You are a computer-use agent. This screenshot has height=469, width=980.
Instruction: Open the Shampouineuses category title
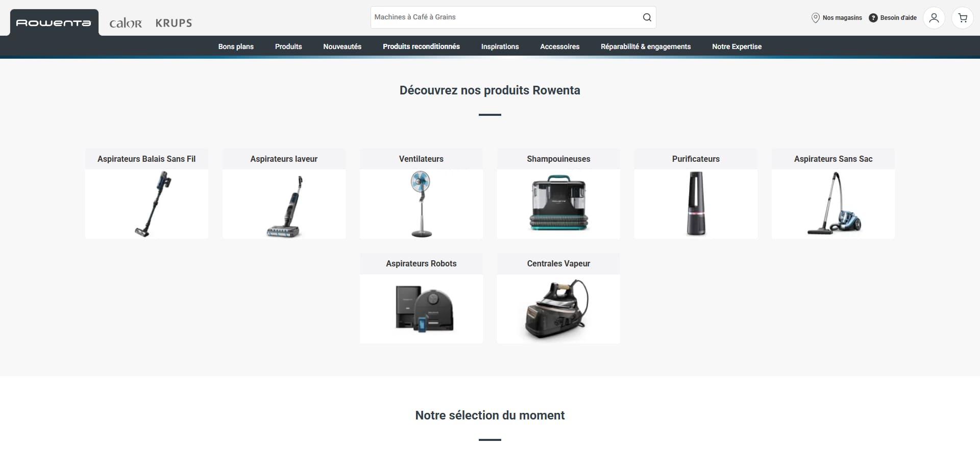click(x=558, y=159)
